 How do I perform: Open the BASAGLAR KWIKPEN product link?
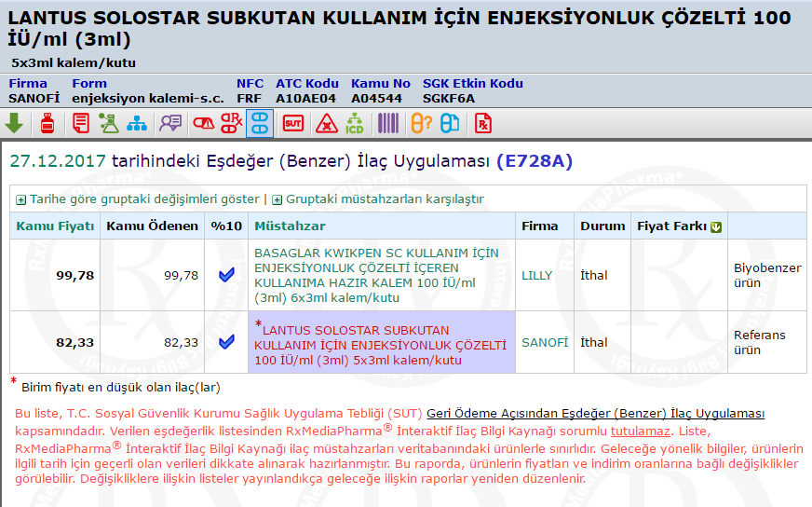coord(376,275)
